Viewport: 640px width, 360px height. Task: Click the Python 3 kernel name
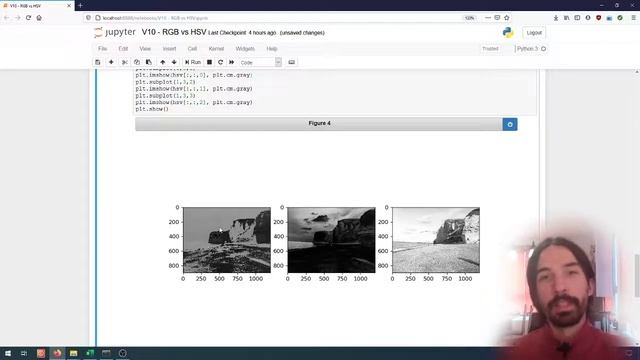click(527, 49)
